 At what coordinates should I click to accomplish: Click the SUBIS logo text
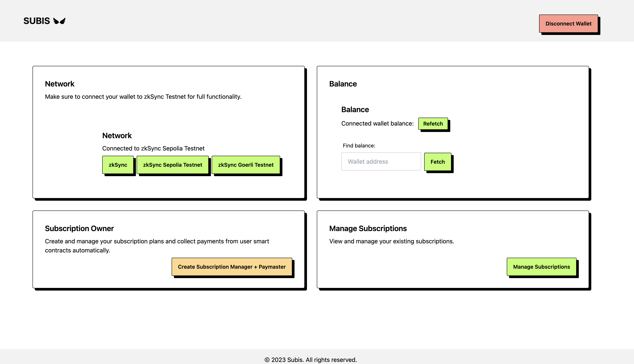click(x=36, y=21)
